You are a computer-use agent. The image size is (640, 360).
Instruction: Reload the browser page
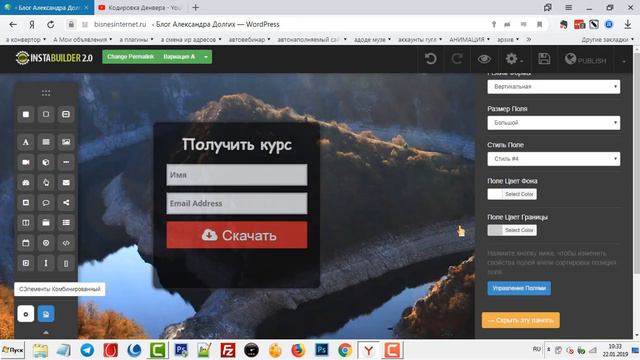click(x=51, y=24)
